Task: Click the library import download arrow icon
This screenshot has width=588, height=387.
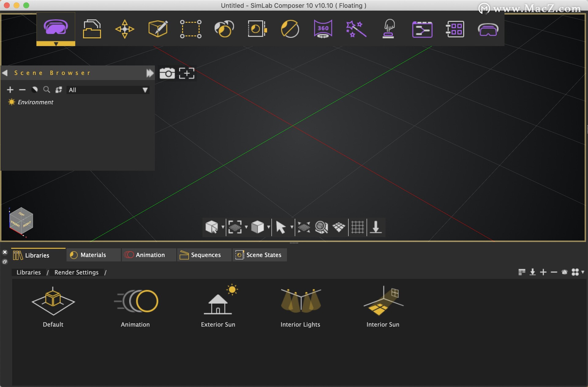Action: [x=533, y=272]
